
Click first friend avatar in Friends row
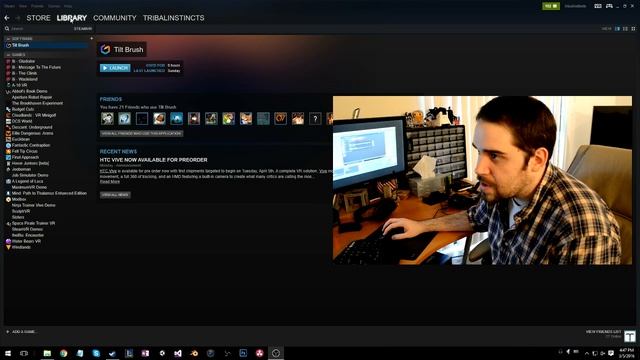click(107, 119)
